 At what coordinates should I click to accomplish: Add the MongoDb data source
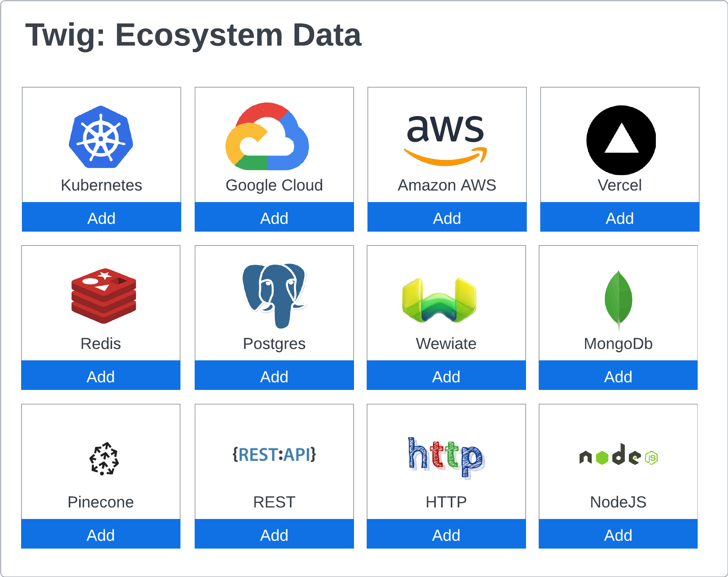point(618,376)
